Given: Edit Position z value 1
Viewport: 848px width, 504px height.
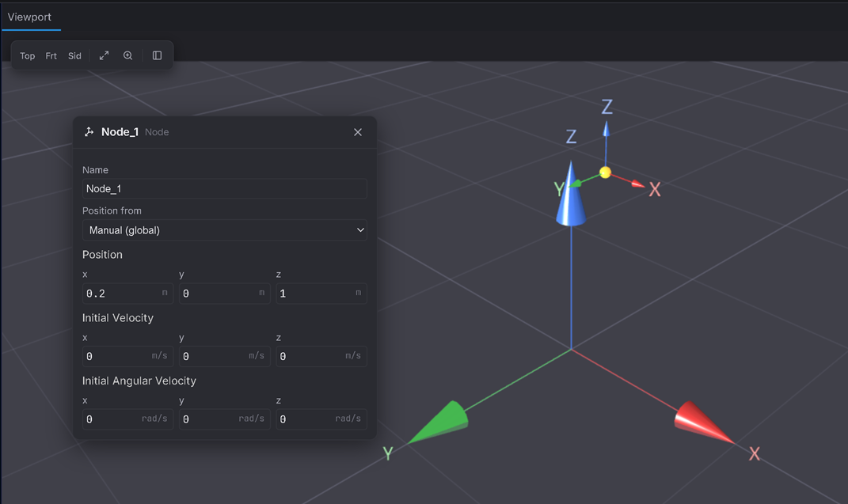Looking at the screenshot, I should coord(321,294).
